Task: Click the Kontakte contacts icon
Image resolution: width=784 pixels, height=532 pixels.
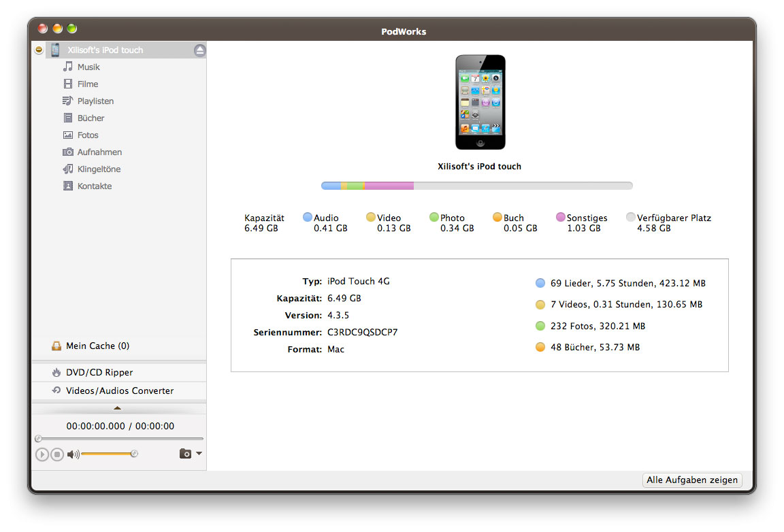Action: (x=68, y=186)
